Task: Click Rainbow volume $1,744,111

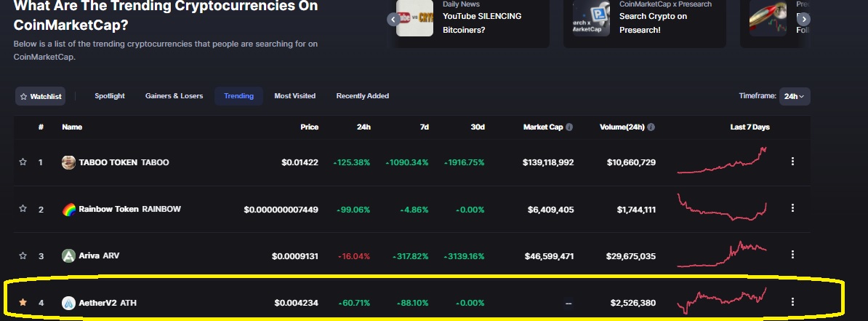Action: (637, 210)
